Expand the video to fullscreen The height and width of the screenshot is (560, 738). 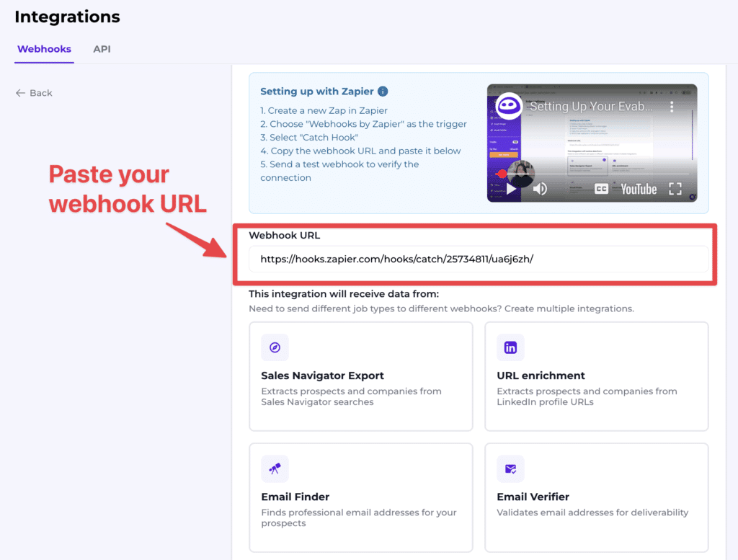pos(676,189)
